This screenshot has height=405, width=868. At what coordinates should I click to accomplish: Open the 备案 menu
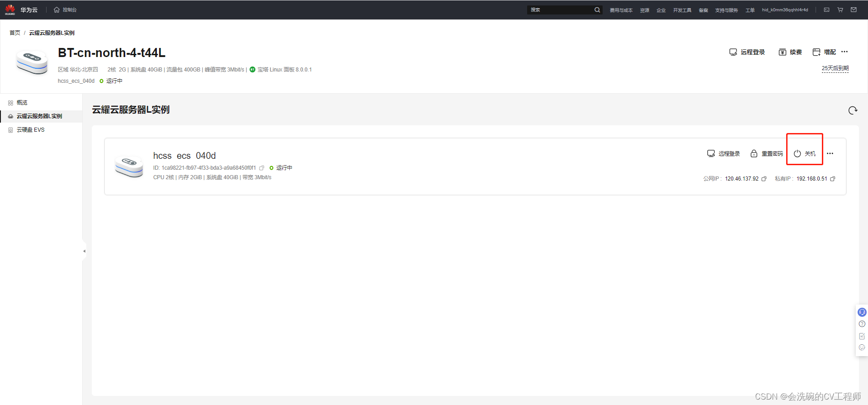tap(703, 10)
